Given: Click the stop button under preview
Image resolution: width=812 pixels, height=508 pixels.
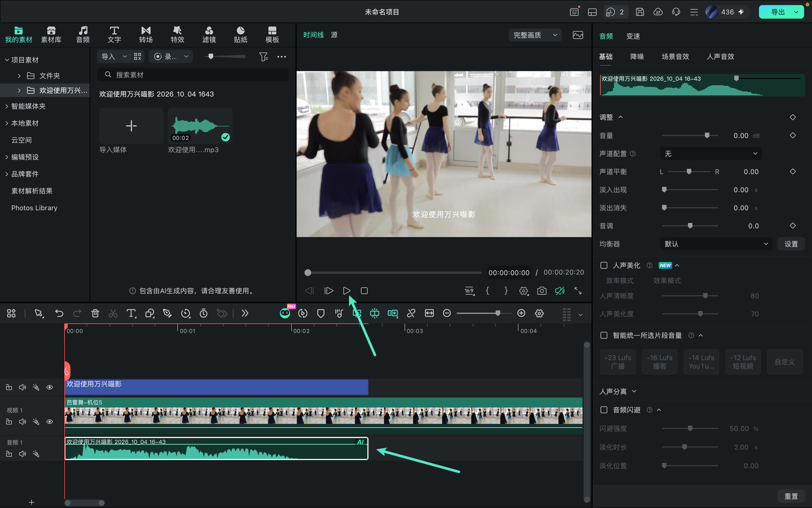Looking at the screenshot, I should tap(364, 291).
